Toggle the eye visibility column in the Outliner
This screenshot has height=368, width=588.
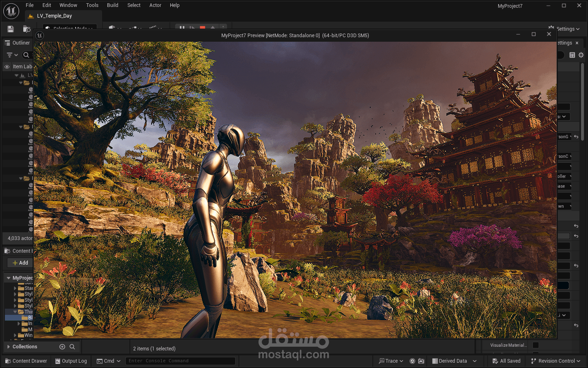pyautogui.click(x=7, y=67)
